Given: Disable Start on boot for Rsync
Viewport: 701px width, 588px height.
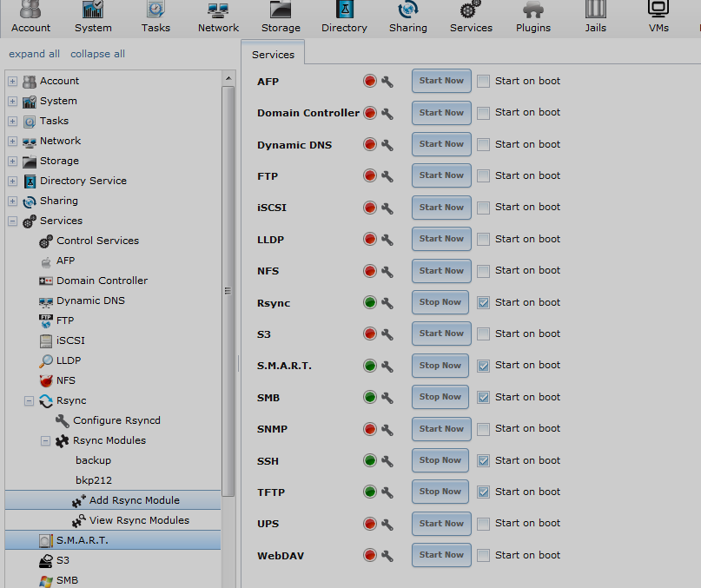Looking at the screenshot, I should (x=483, y=303).
